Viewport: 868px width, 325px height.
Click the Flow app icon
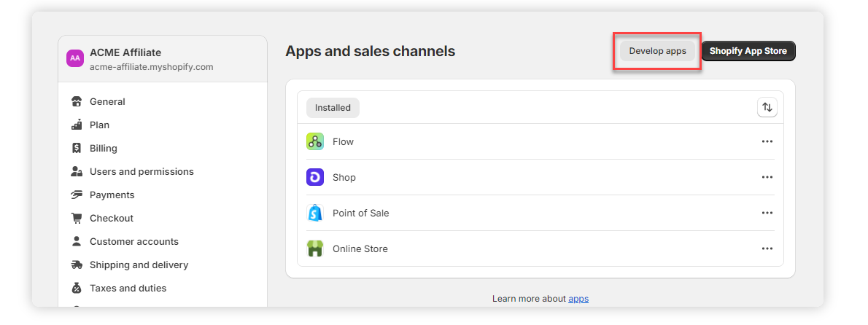315,142
